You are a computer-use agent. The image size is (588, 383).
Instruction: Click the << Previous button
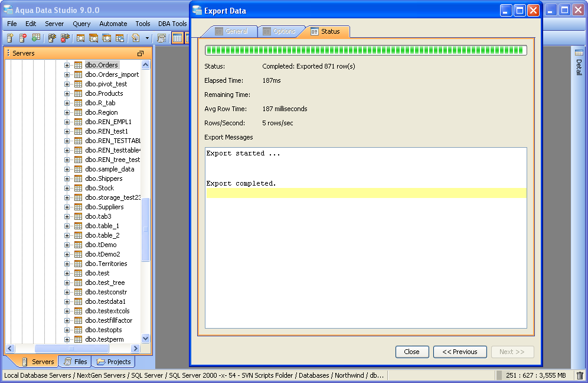[460, 352]
